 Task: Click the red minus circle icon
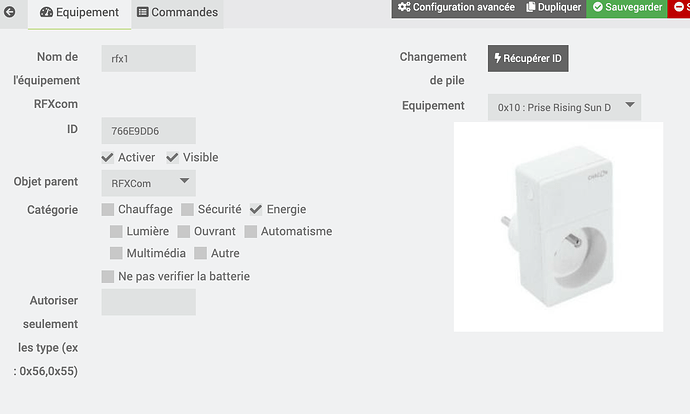679,7
